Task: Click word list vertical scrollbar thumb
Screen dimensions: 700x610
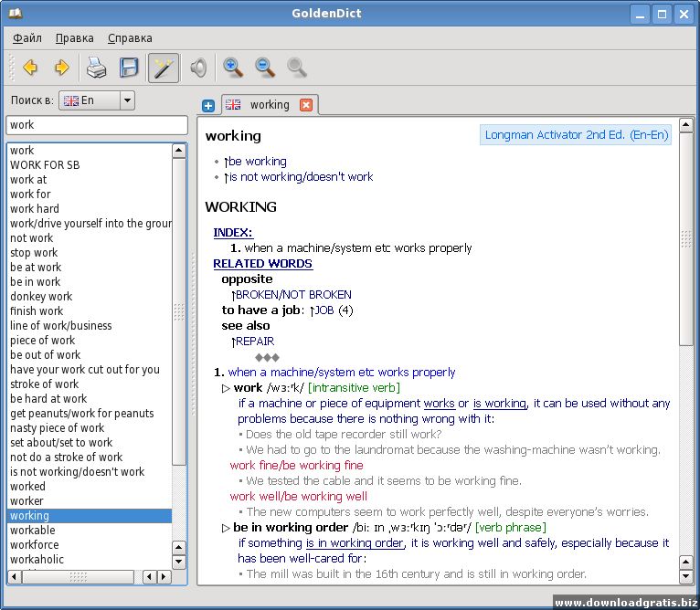Action: (178, 311)
